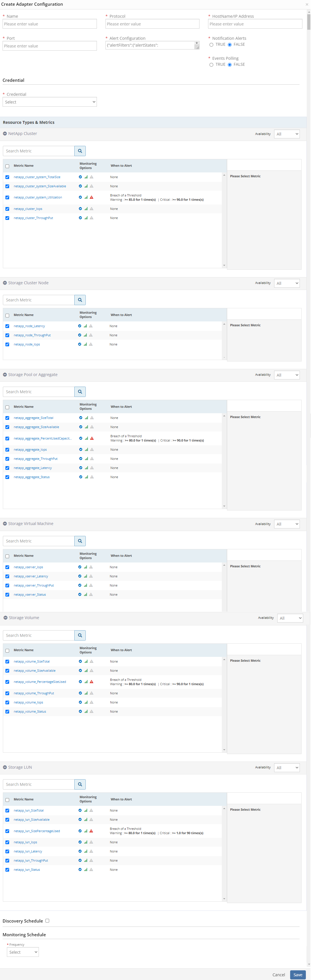Open the netapp_lun_ThroughPut metric link
Screen dimensions: 311x980
31,860
